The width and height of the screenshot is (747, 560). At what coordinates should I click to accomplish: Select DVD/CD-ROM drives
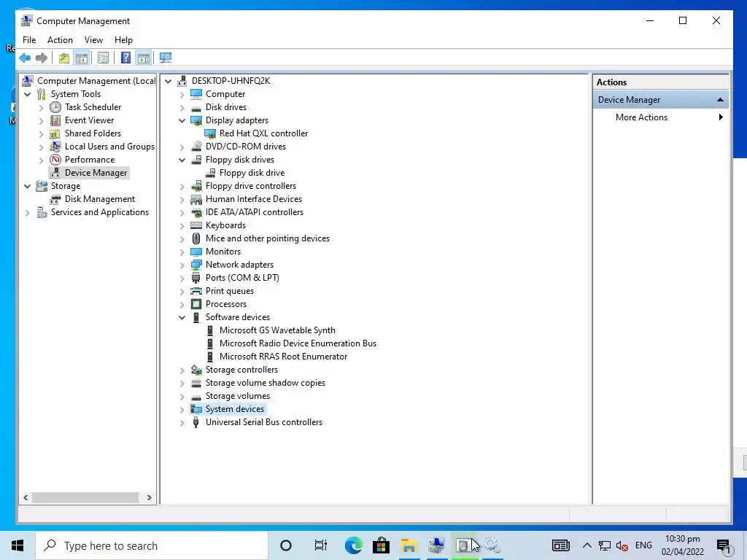[246, 147]
